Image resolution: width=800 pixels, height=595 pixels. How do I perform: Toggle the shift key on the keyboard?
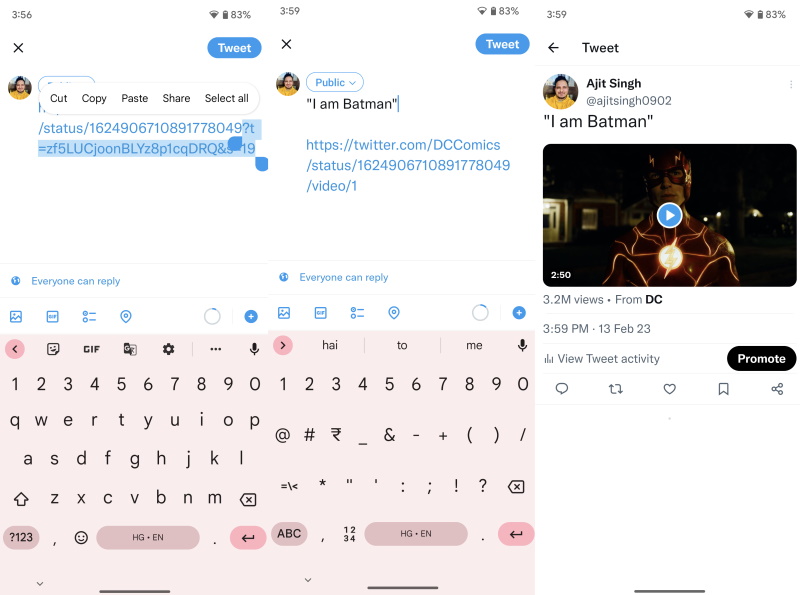coord(21,499)
